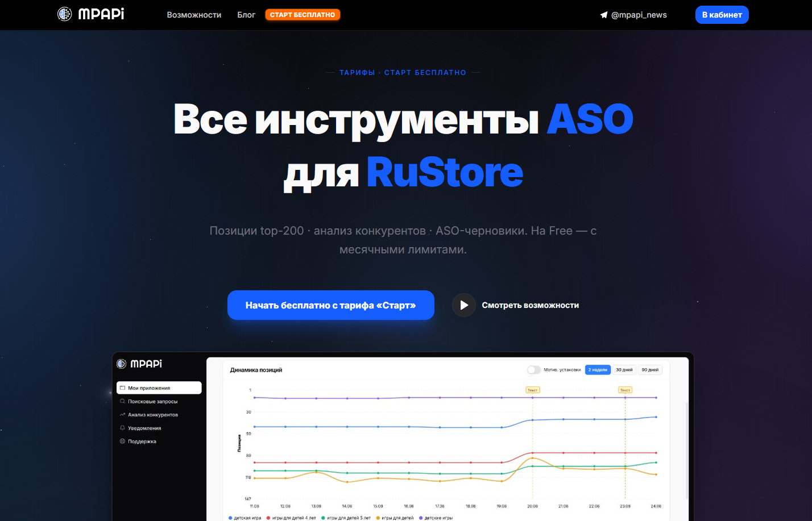Enable the «Мотив. установки» switch
The height and width of the screenshot is (521, 812).
click(534, 370)
